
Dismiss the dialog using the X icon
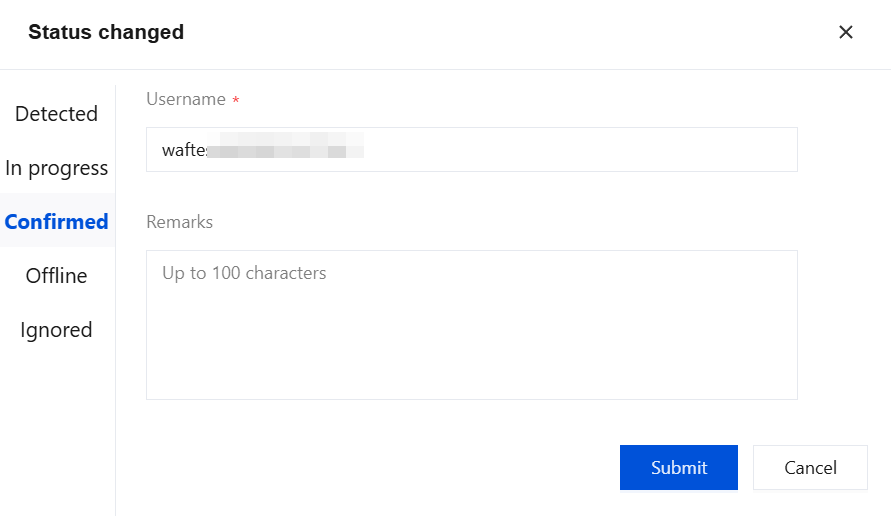coord(845,32)
